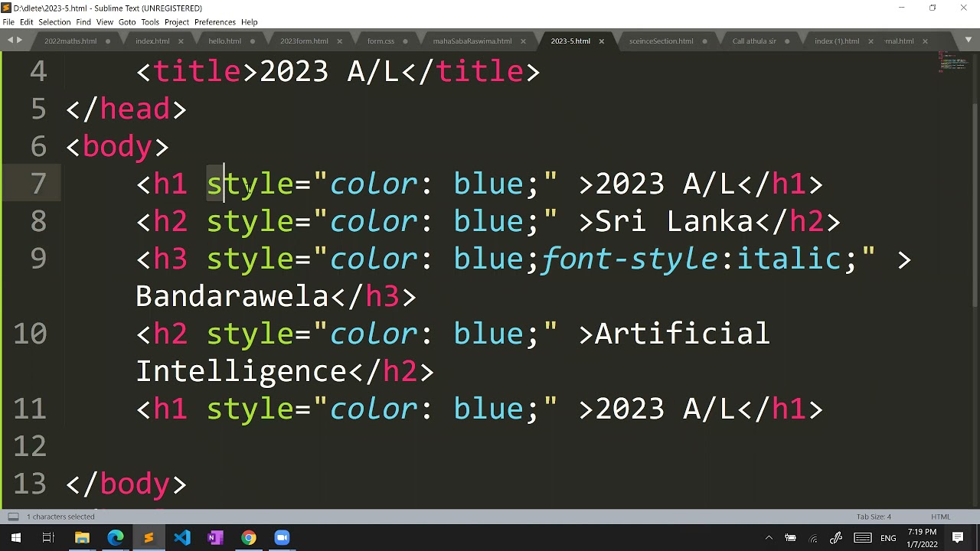Close the hello.html tab
This screenshot has width=980, height=551.
point(253,41)
